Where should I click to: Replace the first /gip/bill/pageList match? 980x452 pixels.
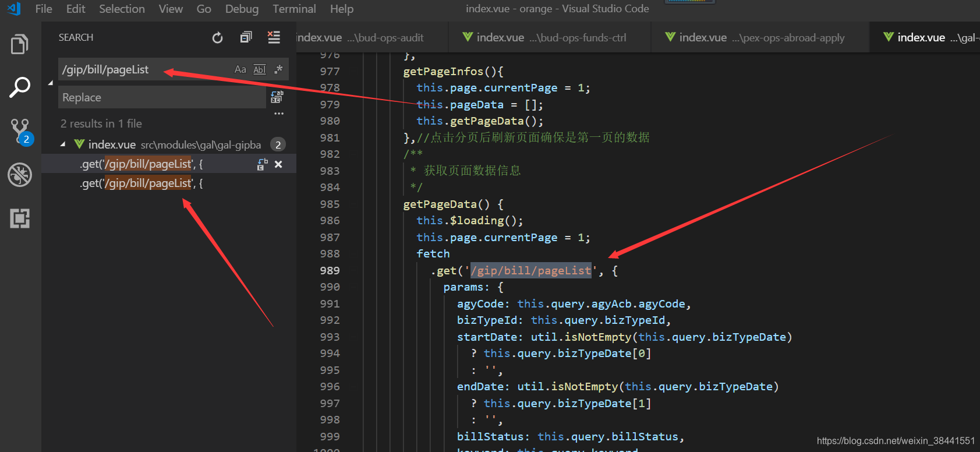(262, 164)
